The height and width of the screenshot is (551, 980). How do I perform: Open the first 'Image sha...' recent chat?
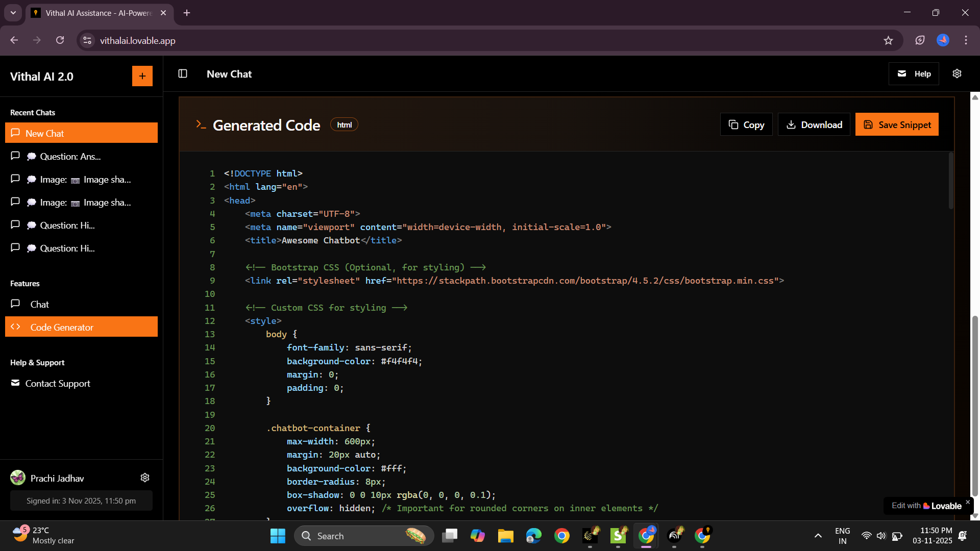click(x=82, y=180)
